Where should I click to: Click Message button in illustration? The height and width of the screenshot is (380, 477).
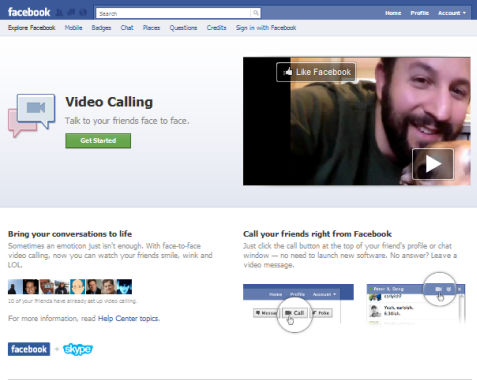(266, 313)
